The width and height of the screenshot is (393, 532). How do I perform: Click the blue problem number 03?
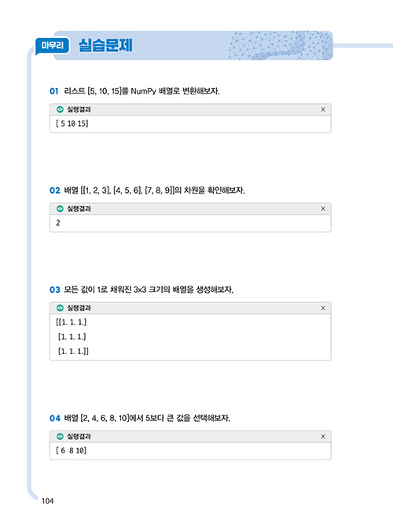55,290
